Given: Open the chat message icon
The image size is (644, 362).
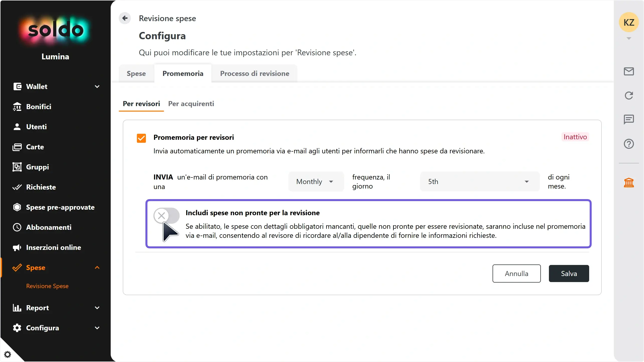Looking at the screenshot, I should pyautogui.click(x=629, y=120).
